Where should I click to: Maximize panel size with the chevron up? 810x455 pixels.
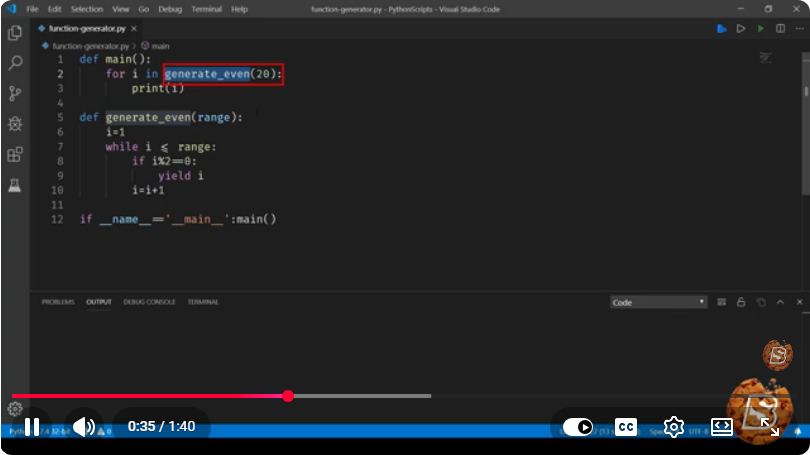coord(780,302)
